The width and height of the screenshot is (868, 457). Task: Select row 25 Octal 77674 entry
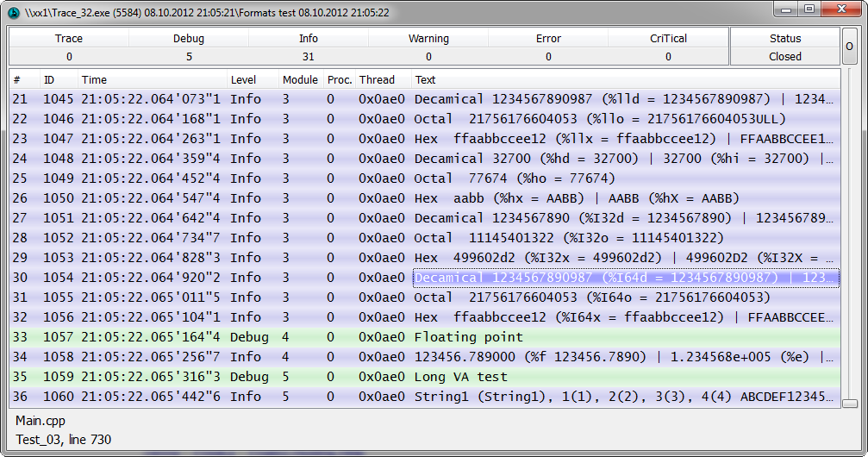[425, 178]
